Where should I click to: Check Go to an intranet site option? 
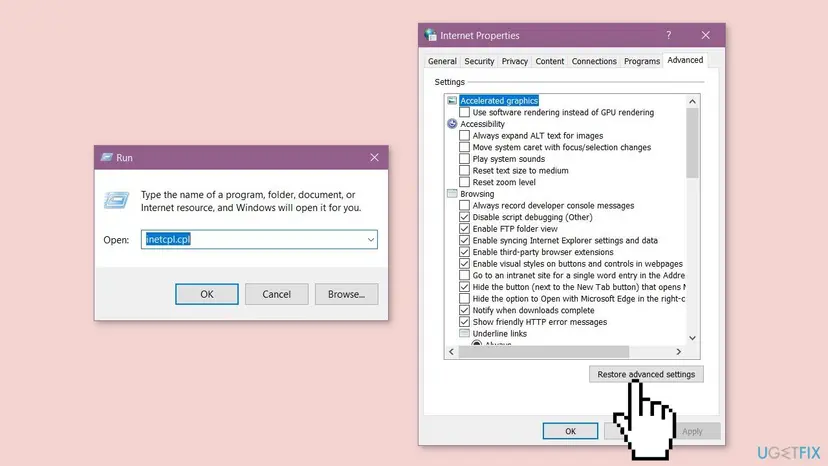click(464, 275)
